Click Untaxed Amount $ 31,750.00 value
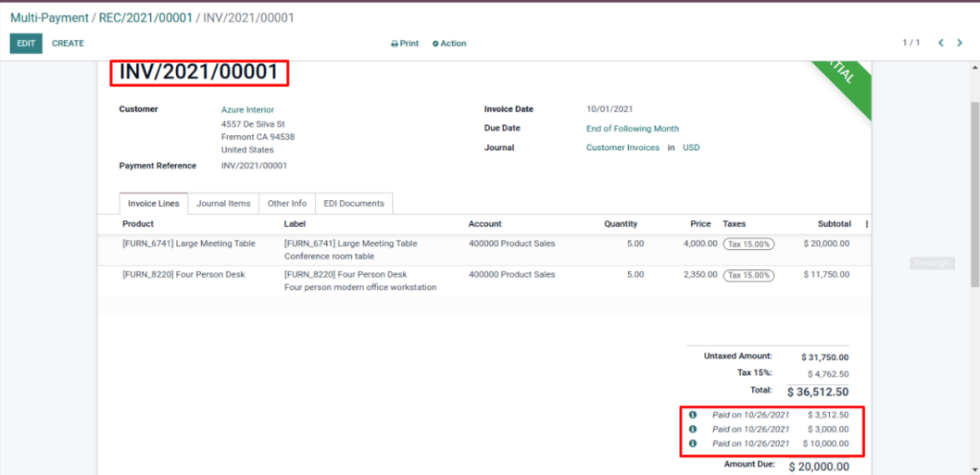The image size is (980, 475). pyautogui.click(x=825, y=358)
